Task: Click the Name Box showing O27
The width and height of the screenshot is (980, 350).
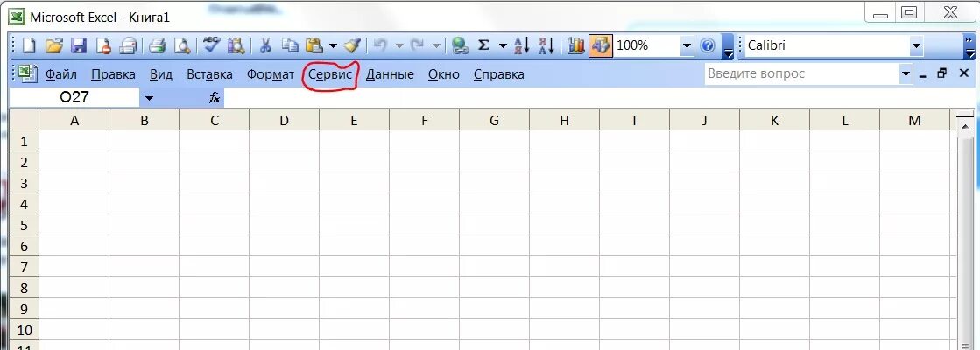Action: click(75, 97)
